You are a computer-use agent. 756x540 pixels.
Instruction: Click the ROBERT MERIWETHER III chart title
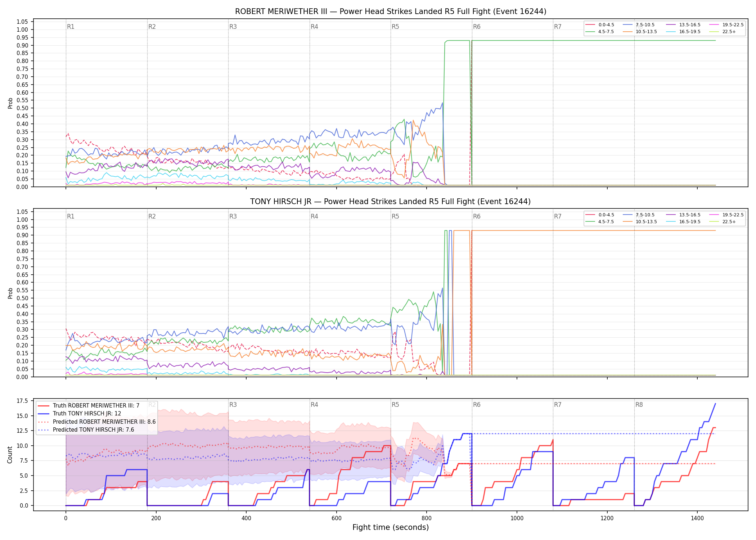[391, 12]
